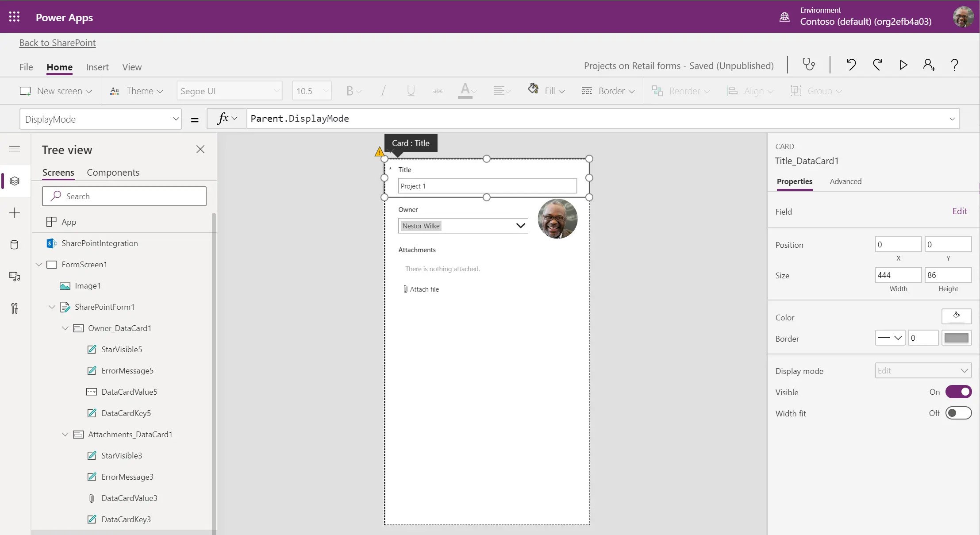Open the Display mode dropdown
Image resolution: width=980 pixels, height=535 pixels.
point(923,371)
